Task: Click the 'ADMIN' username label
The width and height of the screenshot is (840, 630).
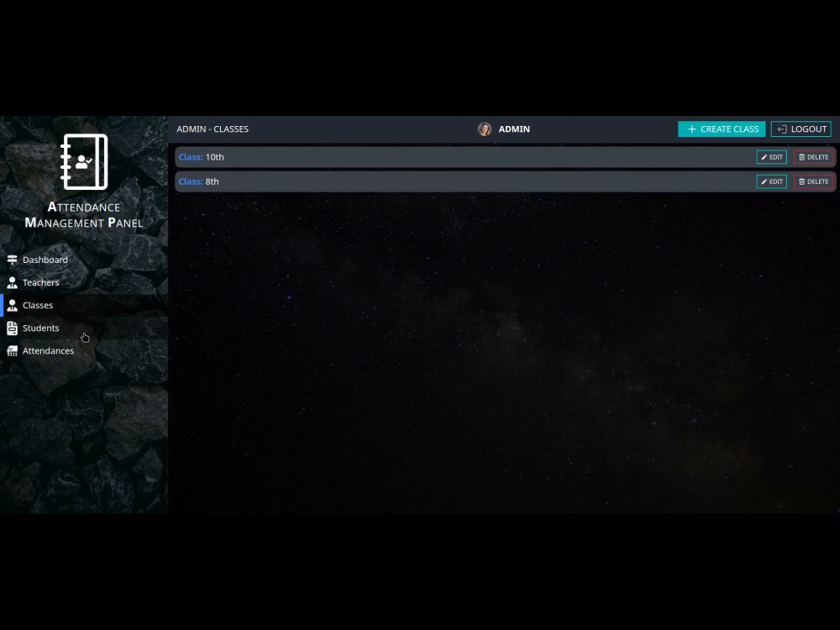Action: tap(514, 129)
